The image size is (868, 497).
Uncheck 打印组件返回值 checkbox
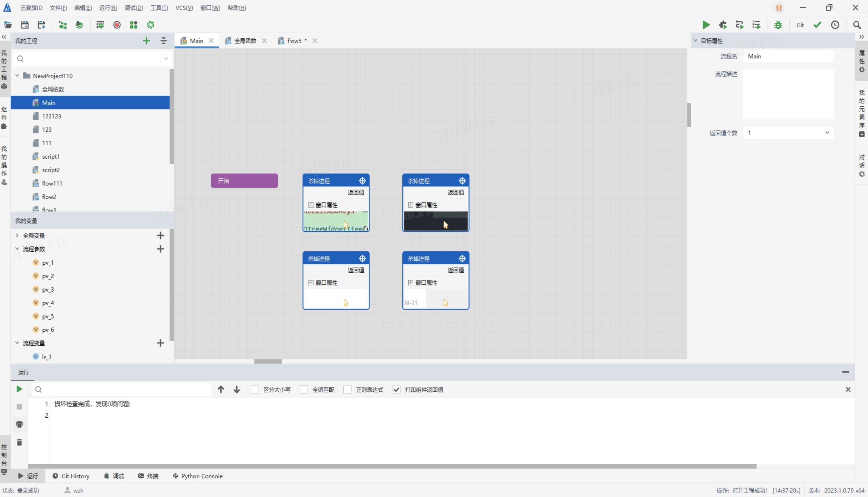396,390
